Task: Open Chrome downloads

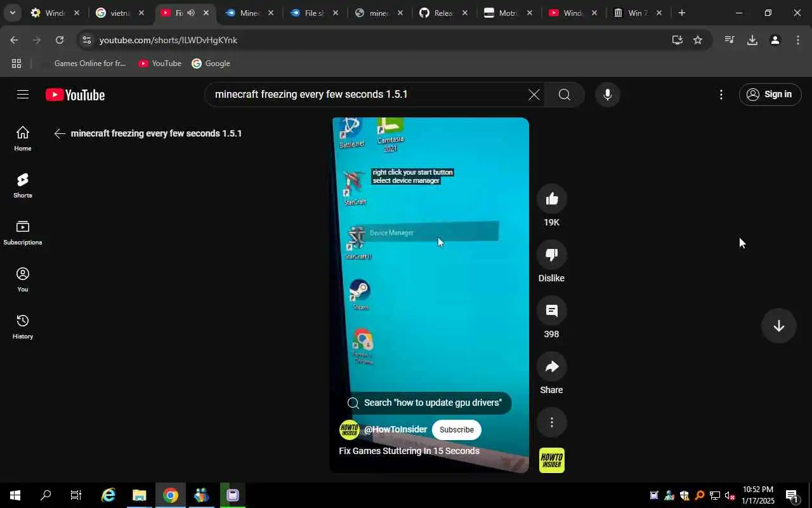Action: pyautogui.click(x=752, y=40)
